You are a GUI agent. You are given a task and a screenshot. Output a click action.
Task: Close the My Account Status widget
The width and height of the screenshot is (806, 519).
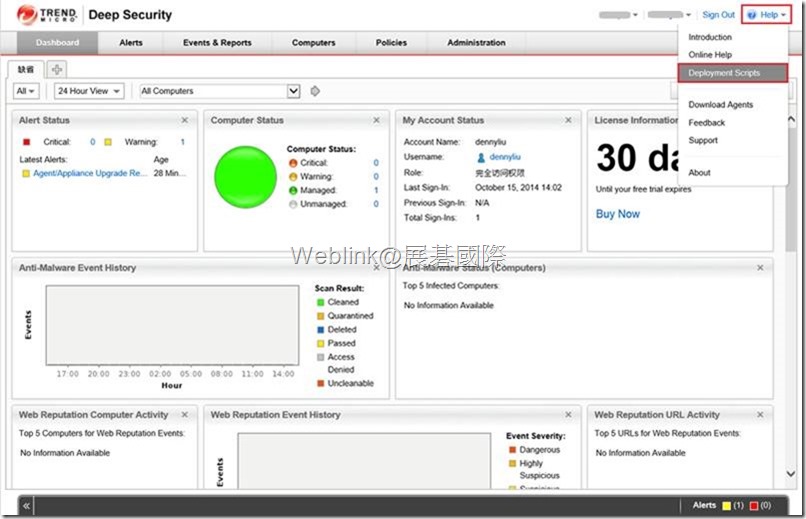click(568, 120)
